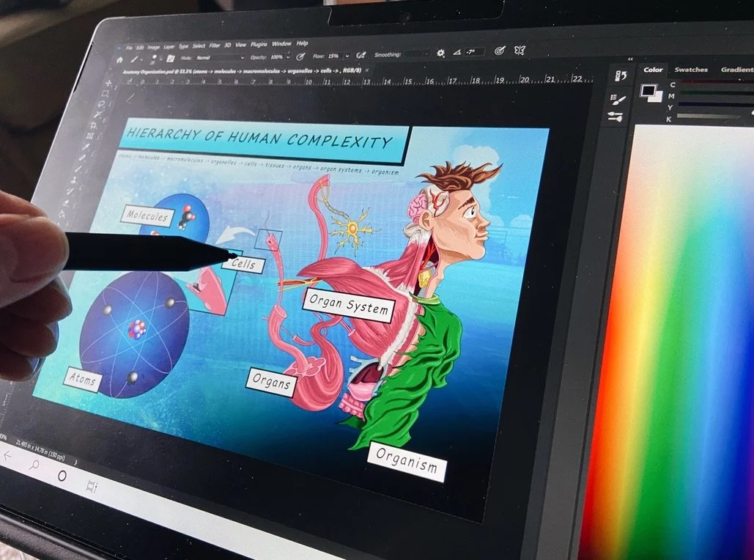This screenshot has width=754, height=560.
Task: Select the Eyedropper tool
Action: [86, 147]
